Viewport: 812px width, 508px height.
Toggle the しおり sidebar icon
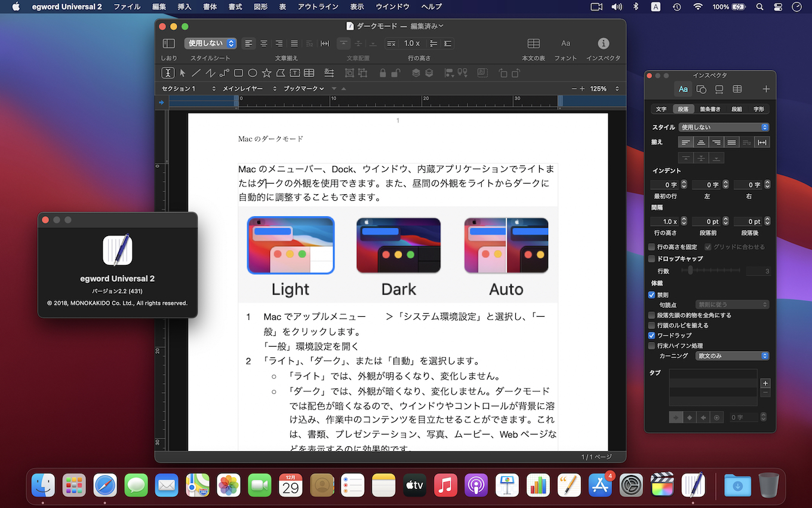[169, 44]
